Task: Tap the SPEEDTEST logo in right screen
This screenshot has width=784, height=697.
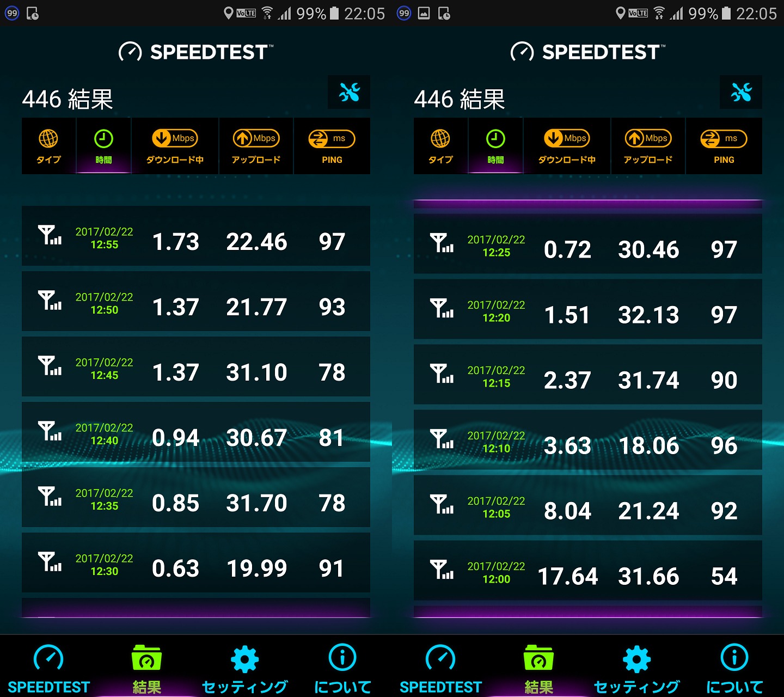Action: (588, 52)
